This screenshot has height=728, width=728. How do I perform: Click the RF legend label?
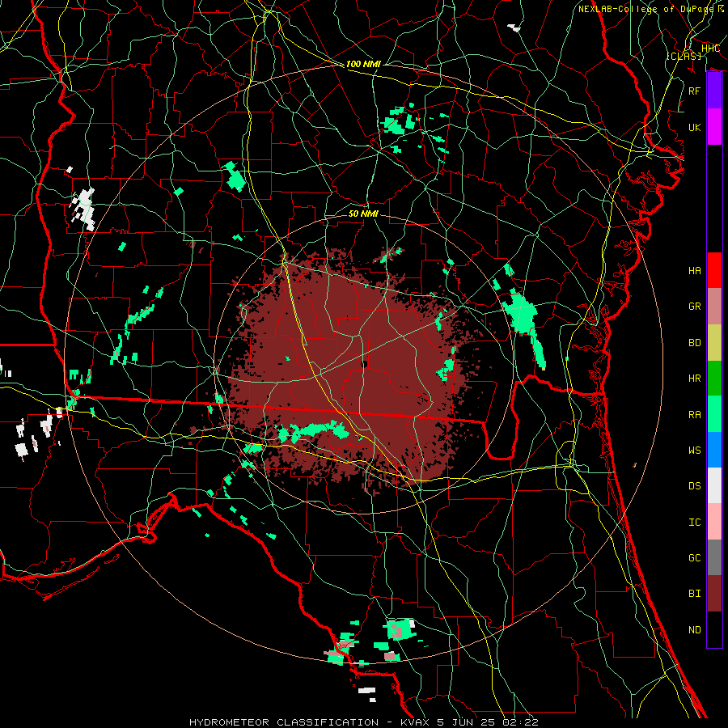tap(694, 91)
